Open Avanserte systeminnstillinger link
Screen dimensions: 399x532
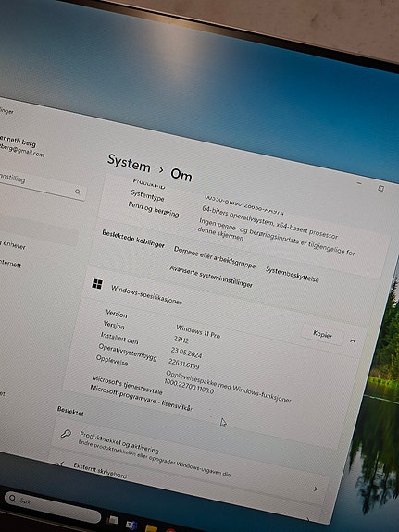pyautogui.click(x=211, y=277)
